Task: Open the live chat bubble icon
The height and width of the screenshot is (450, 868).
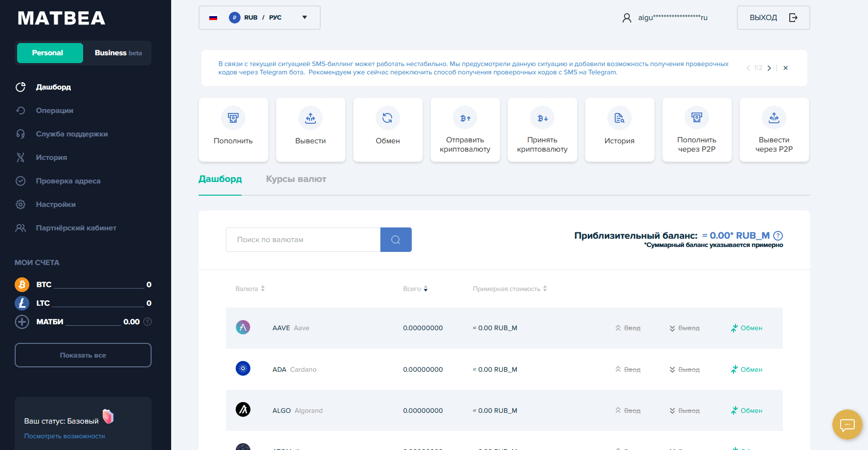Action: 847,425
